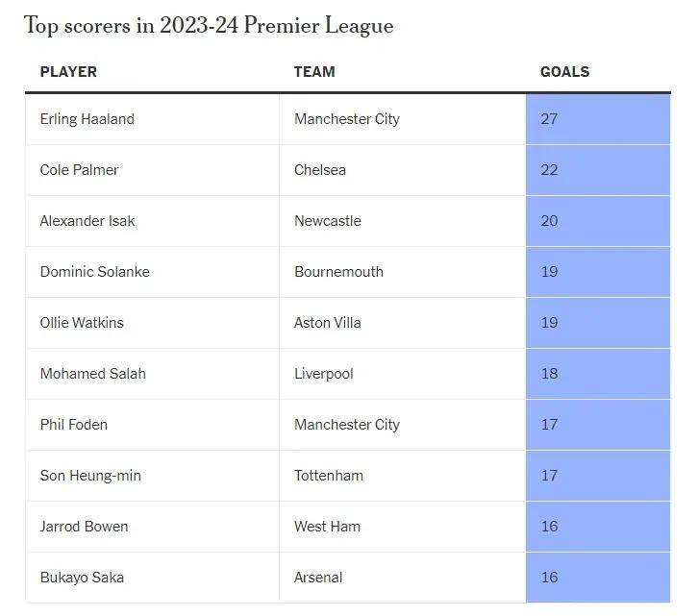Select the Erling Haaland player cell
The width and height of the screenshot is (698, 616).
click(152, 119)
